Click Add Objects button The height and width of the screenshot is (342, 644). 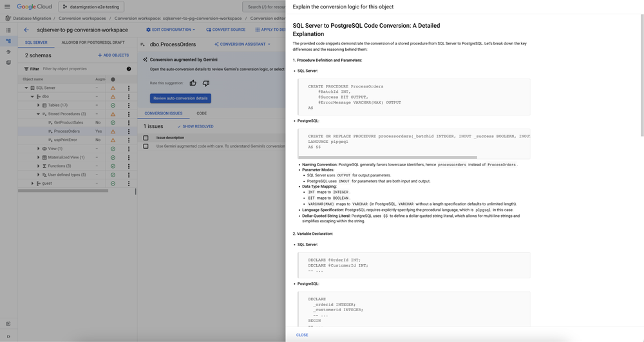(113, 55)
